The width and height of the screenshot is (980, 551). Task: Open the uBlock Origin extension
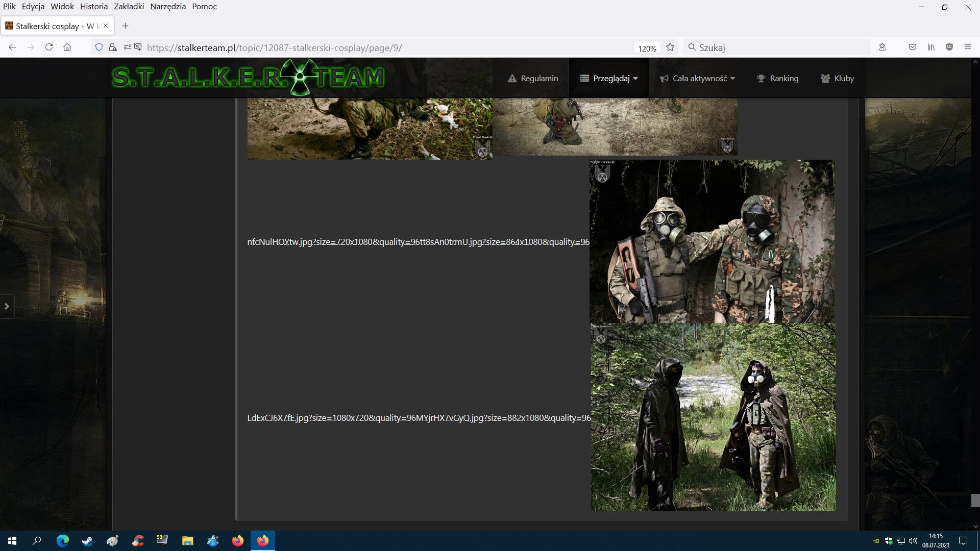click(949, 47)
